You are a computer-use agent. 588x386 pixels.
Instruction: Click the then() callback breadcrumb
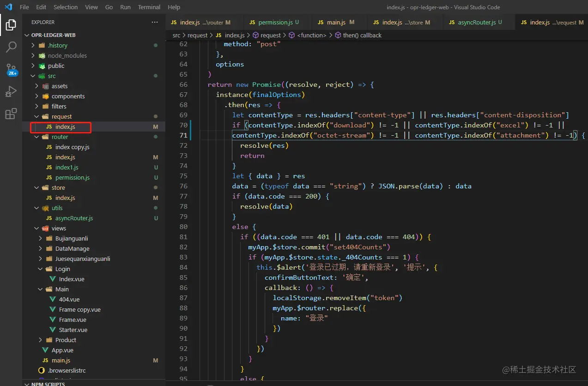coord(362,35)
